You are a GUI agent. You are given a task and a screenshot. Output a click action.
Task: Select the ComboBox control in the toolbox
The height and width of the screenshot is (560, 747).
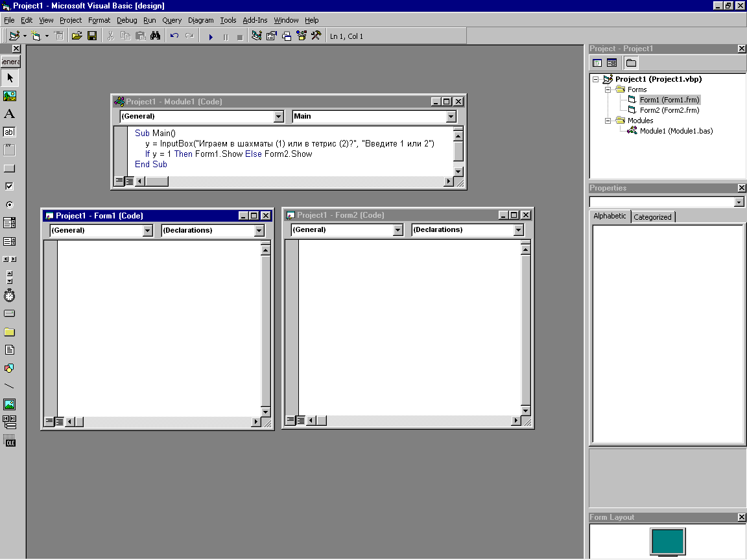[x=10, y=223]
